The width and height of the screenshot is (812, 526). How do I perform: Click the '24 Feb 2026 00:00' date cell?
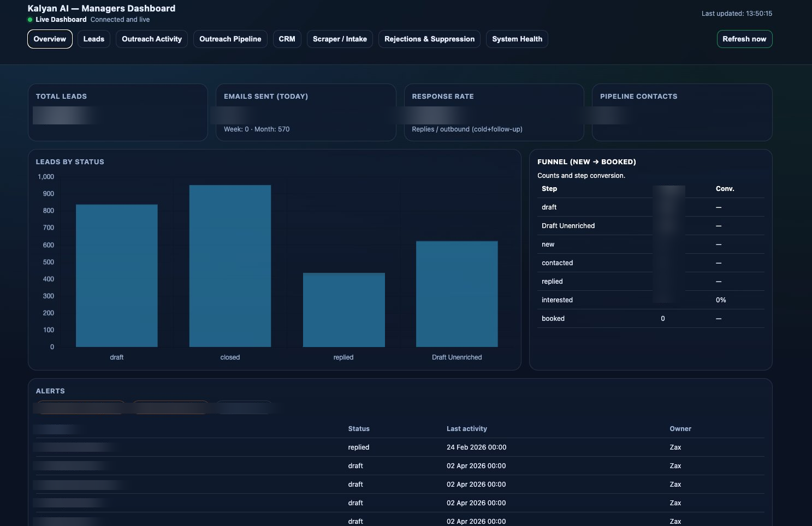pos(477,447)
